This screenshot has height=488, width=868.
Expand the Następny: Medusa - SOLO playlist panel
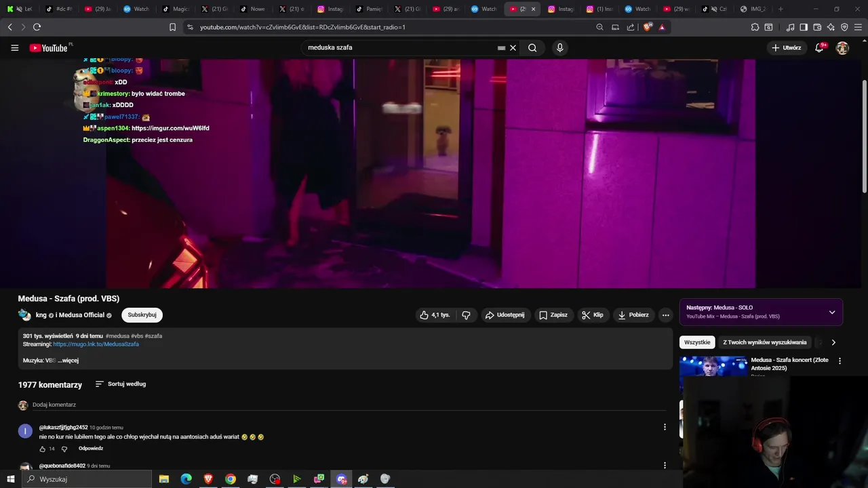coord(832,312)
